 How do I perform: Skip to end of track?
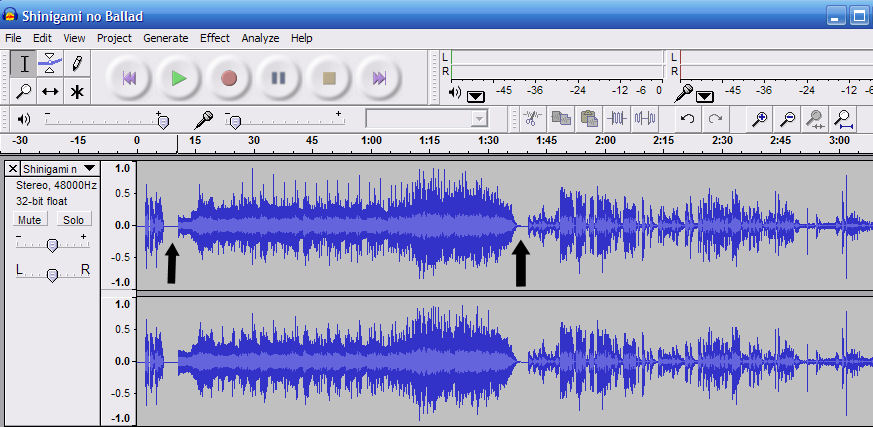point(379,78)
